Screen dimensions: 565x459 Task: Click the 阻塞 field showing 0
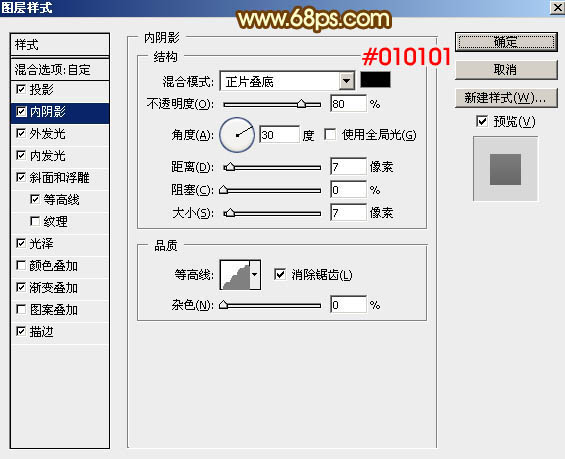348,190
